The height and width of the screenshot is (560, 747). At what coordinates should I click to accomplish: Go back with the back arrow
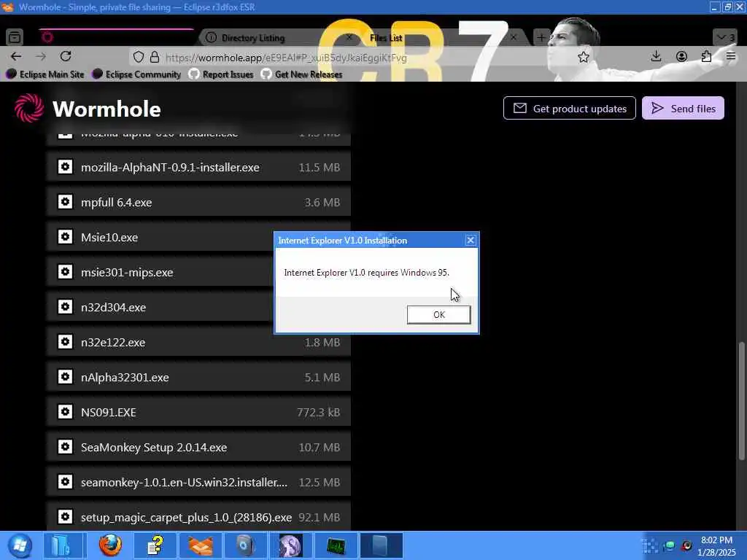tap(16, 56)
